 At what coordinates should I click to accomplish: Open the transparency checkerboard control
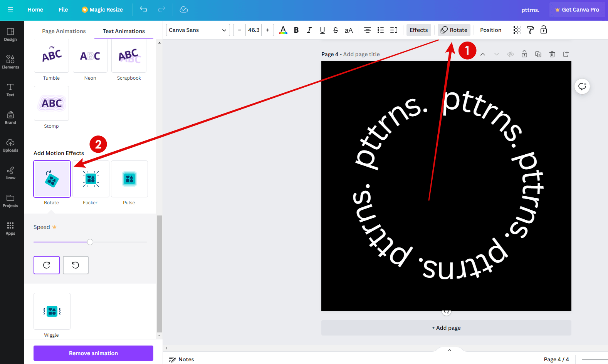[x=517, y=30]
